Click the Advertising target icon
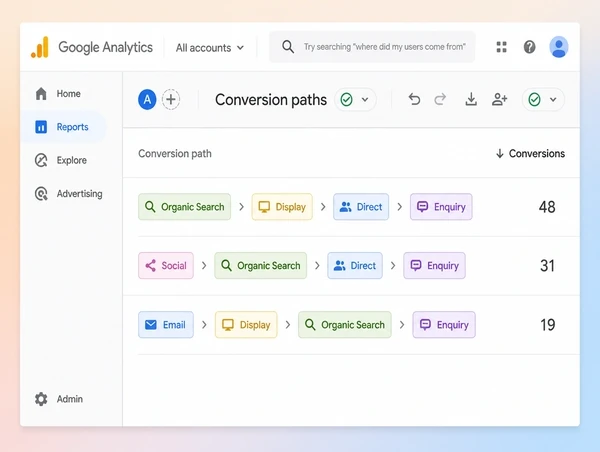Image resolution: width=600 pixels, height=452 pixels. pos(41,194)
